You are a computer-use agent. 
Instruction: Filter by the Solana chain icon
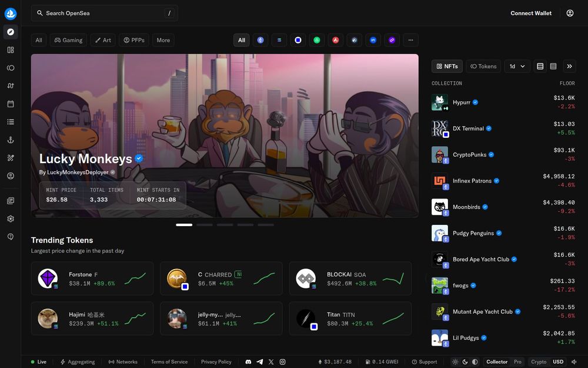[x=279, y=40]
